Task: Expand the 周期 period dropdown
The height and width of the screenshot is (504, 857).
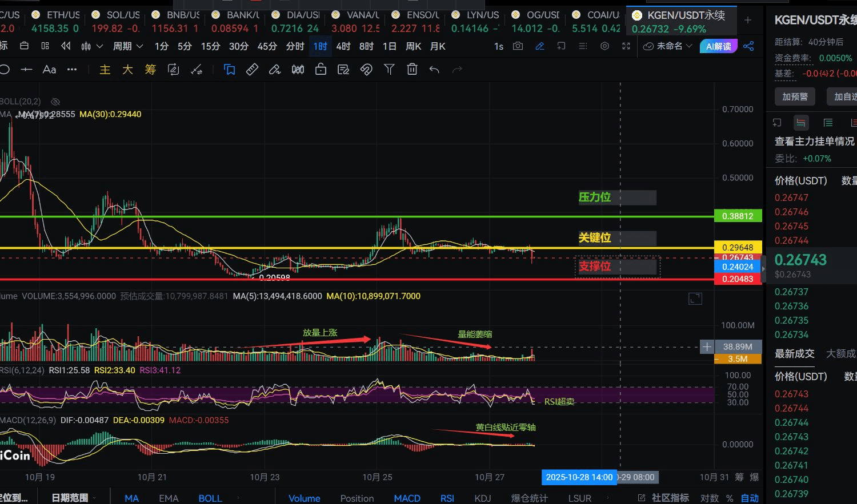Action: (127, 46)
